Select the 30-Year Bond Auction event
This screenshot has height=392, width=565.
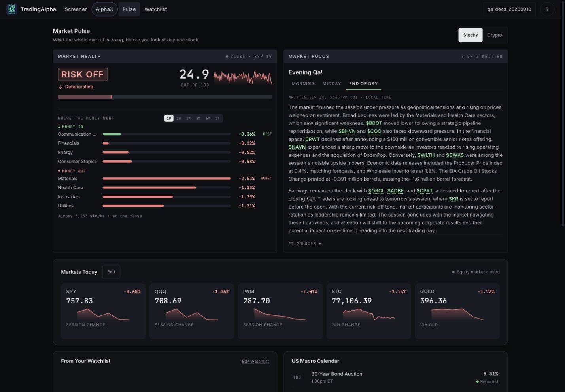pyautogui.click(x=395, y=377)
